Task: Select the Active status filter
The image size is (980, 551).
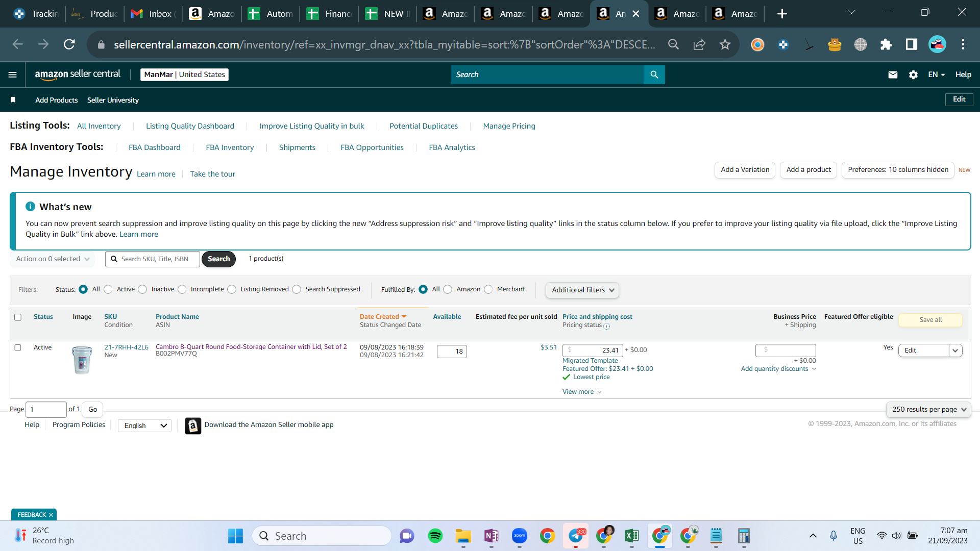Action: point(108,289)
